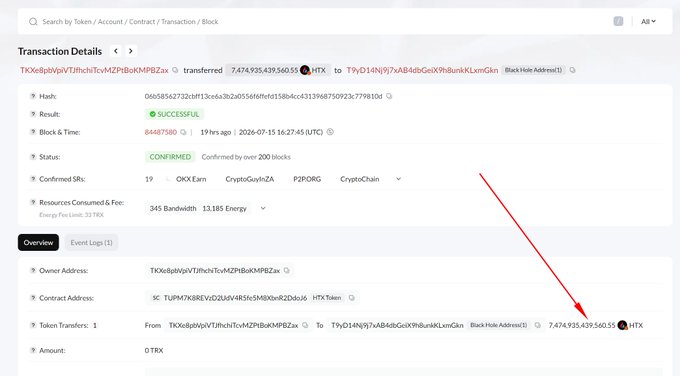Go to next transaction arrow
680x376 pixels.
tap(131, 51)
